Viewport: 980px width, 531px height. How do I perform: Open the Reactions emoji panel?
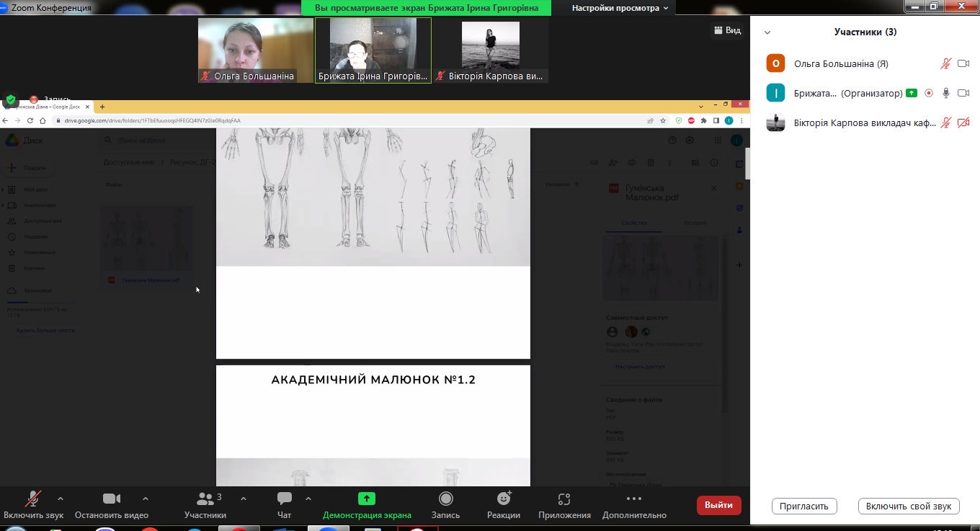coord(504,499)
